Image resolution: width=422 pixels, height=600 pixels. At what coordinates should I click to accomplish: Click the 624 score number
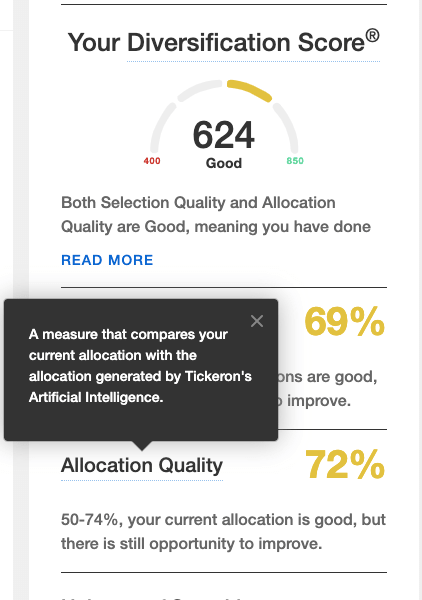point(223,135)
